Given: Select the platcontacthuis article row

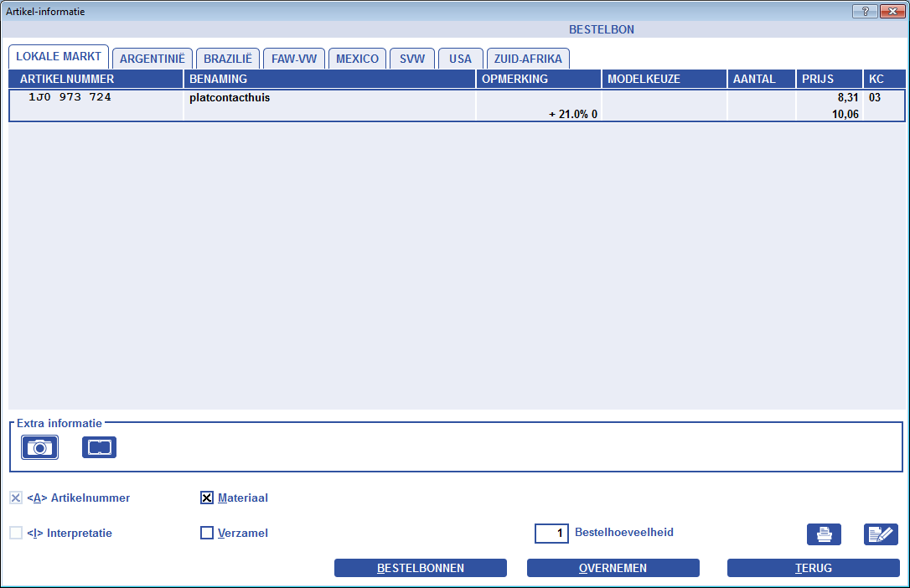Looking at the screenshot, I should click(327, 106).
